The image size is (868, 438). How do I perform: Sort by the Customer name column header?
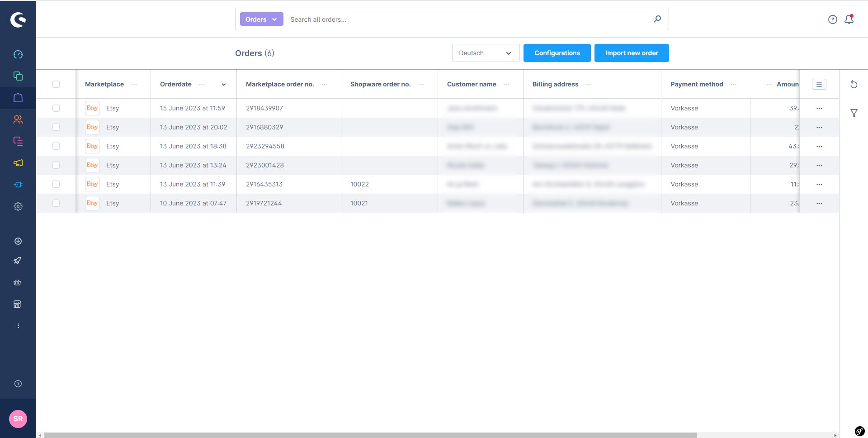click(472, 84)
